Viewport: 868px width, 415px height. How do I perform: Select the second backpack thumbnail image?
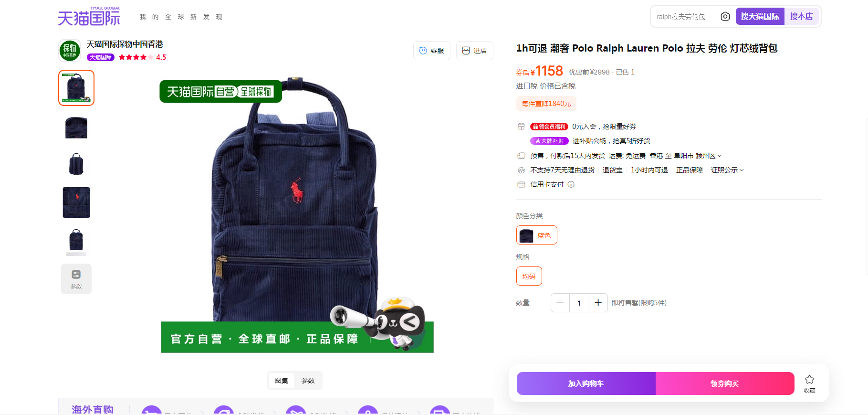coord(76,127)
